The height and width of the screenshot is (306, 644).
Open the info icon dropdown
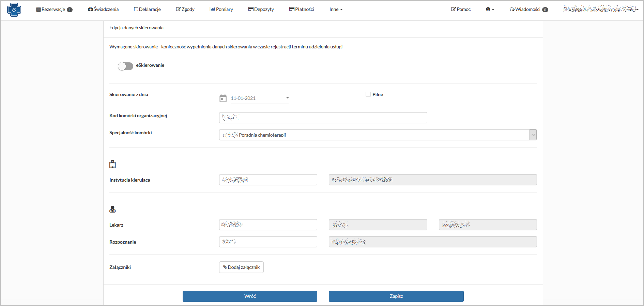[490, 10]
